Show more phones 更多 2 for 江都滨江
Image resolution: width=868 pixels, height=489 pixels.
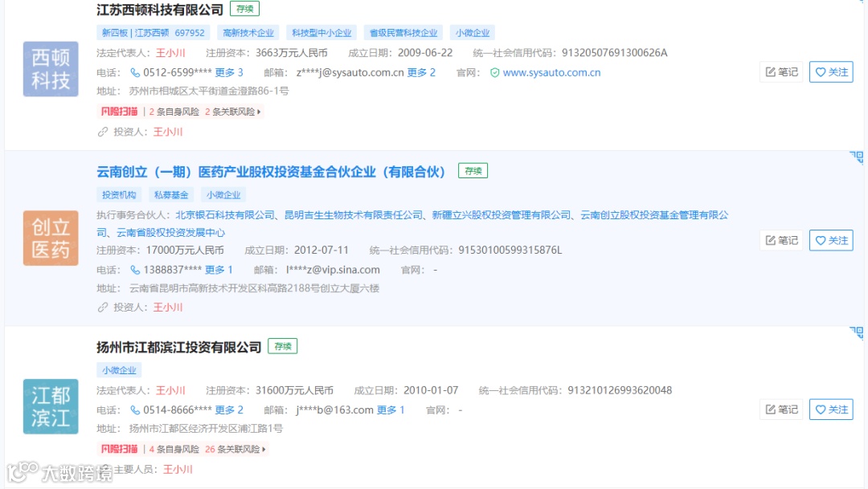(x=228, y=410)
